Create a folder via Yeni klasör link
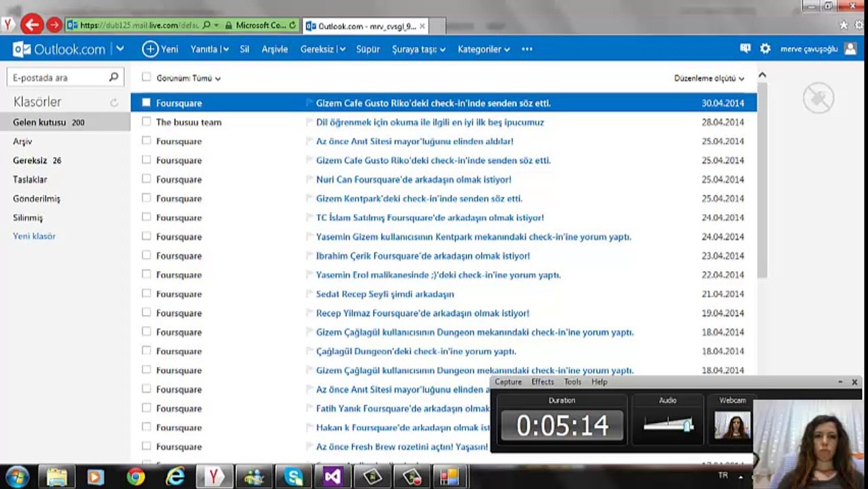Viewport: 868px width, 489px height. [34, 236]
